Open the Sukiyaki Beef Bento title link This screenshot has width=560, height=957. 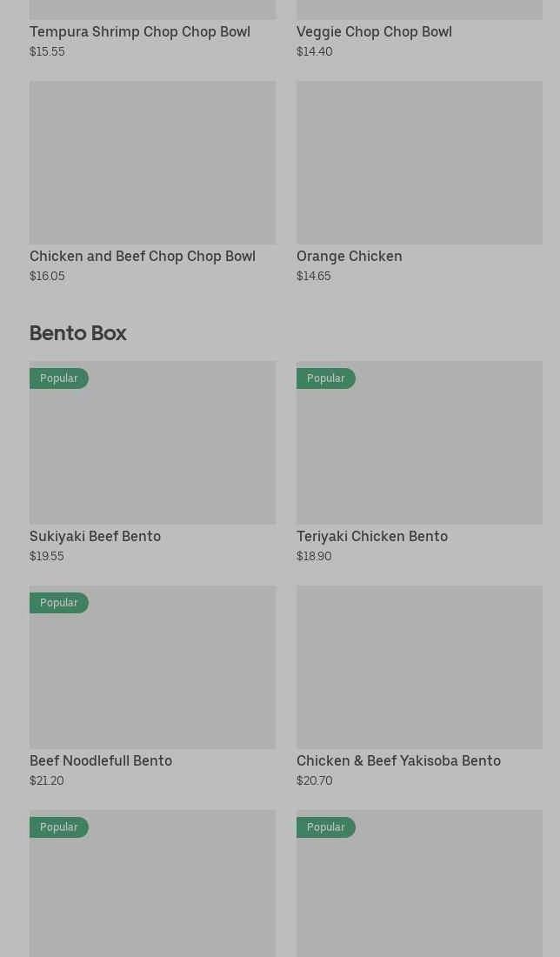95,537
